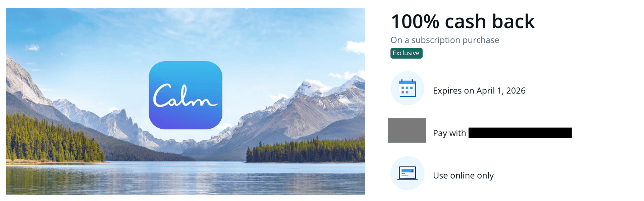The image size is (644, 201).
Task: Click the pine tree island on banner's right
Action: (305, 151)
